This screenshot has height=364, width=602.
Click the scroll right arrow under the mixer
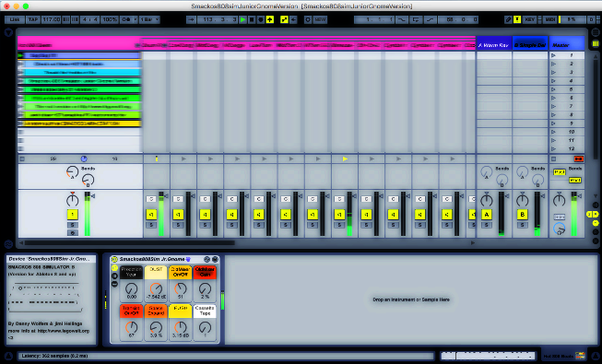point(473,242)
